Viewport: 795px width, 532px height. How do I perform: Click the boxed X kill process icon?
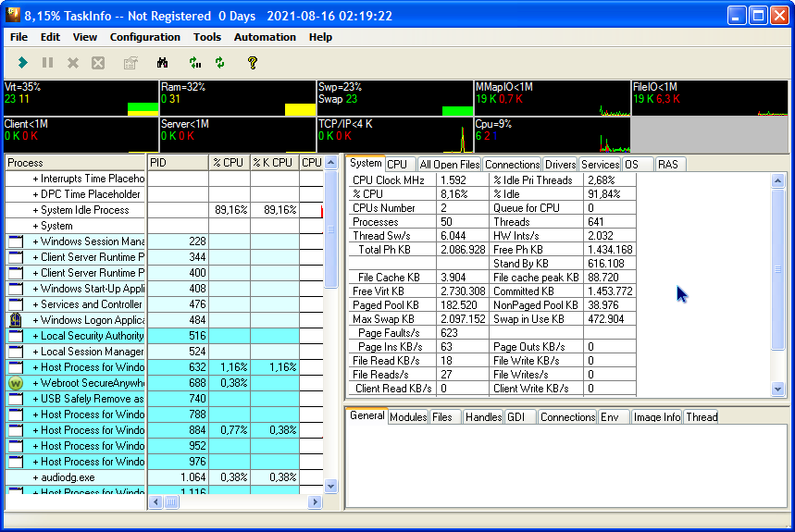coord(98,63)
